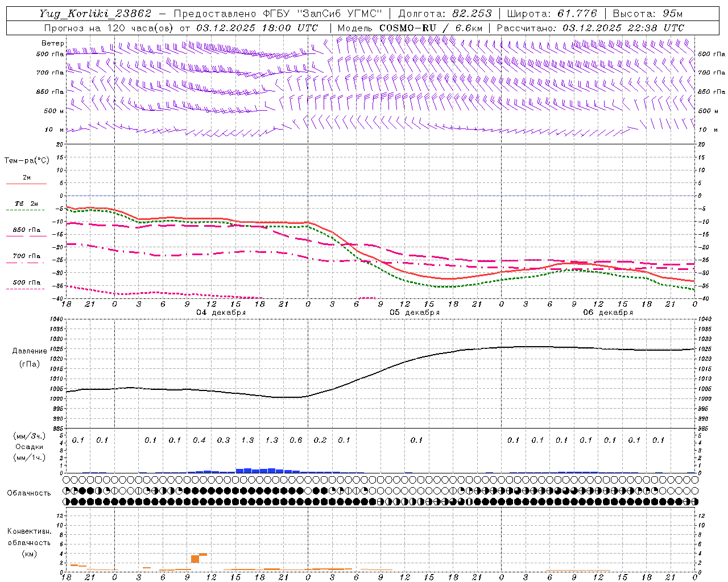The width and height of the screenshot is (728, 582).
Task: Click the 0.2 precipitation amount
Action: tap(320, 440)
